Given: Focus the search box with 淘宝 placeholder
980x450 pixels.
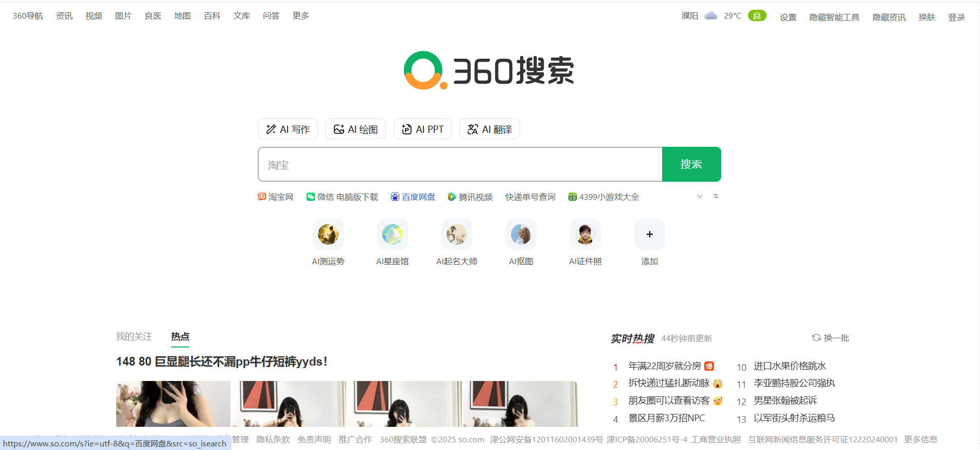Looking at the screenshot, I should pos(460,164).
